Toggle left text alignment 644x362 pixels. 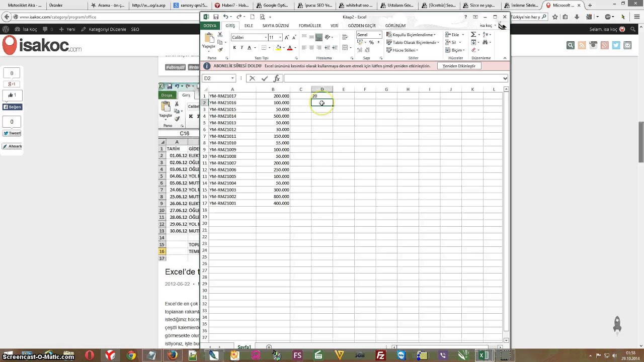point(304,47)
